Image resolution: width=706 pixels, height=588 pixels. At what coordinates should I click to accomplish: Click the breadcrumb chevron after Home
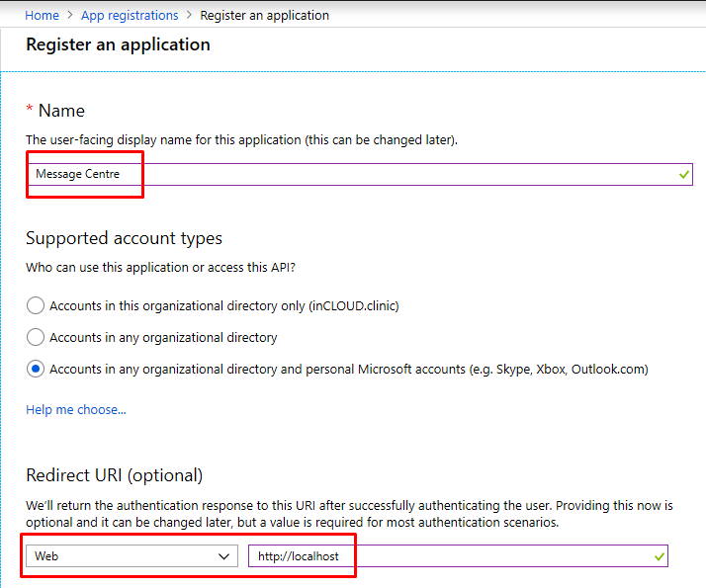(70, 15)
